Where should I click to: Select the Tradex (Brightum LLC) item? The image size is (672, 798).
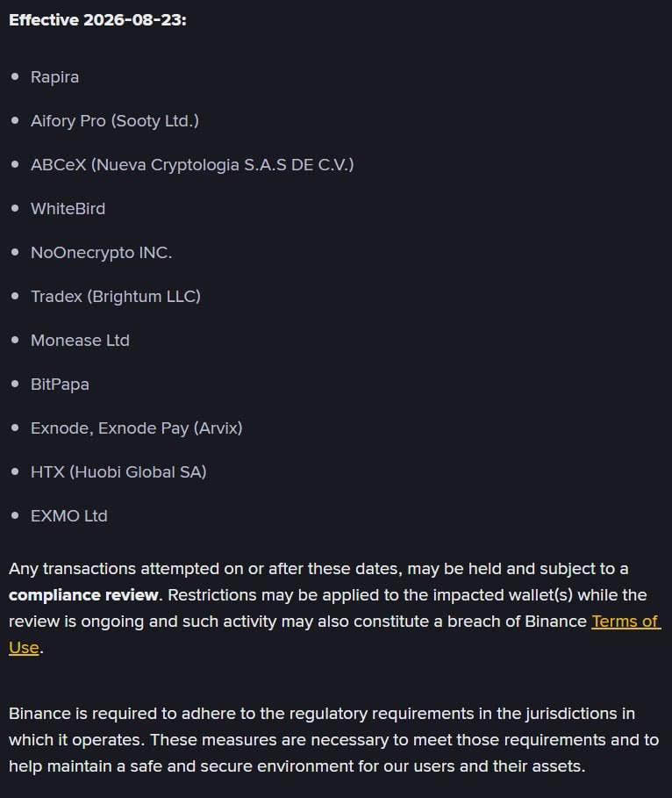pos(116,297)
